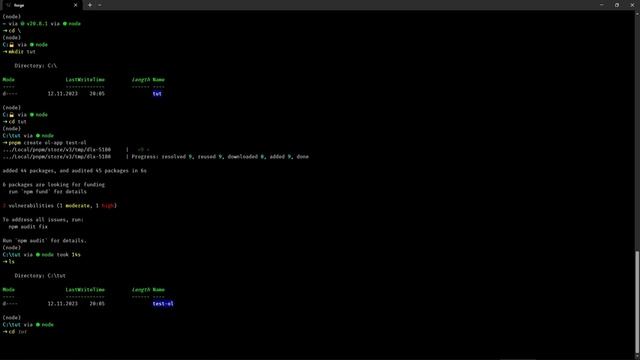Image resolution: width=640 pixels, height=360 pixels.
Task: Click "run `npm fund` for details" line
Action: 47,191
